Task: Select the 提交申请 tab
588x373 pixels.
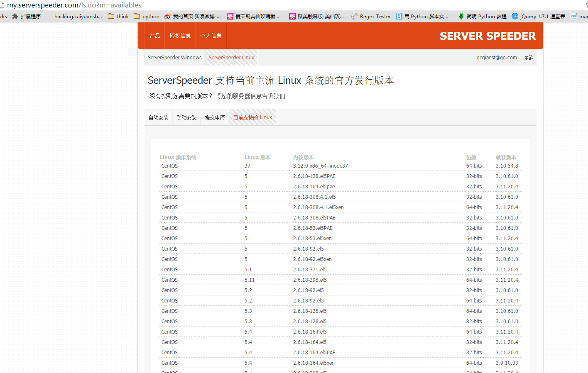Action: point(215,117)
